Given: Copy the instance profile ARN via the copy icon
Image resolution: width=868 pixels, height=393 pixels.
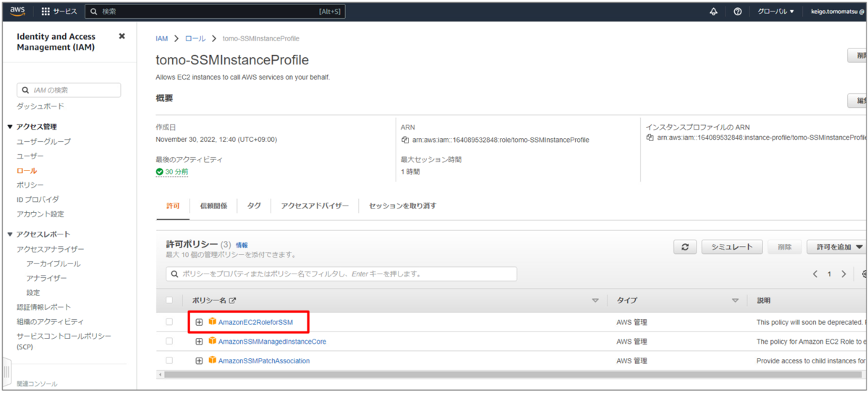Looking at the screenshot, I should click(x=650, y=137).
